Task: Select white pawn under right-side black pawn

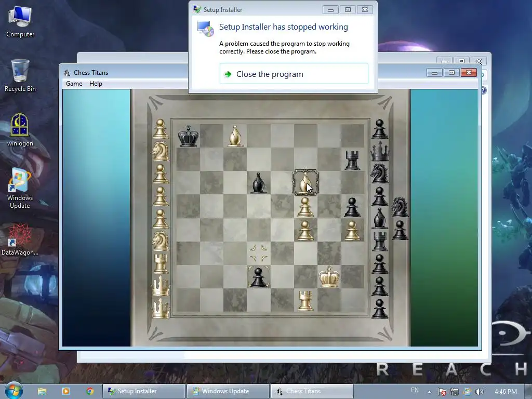Action: tap(352, 230)
